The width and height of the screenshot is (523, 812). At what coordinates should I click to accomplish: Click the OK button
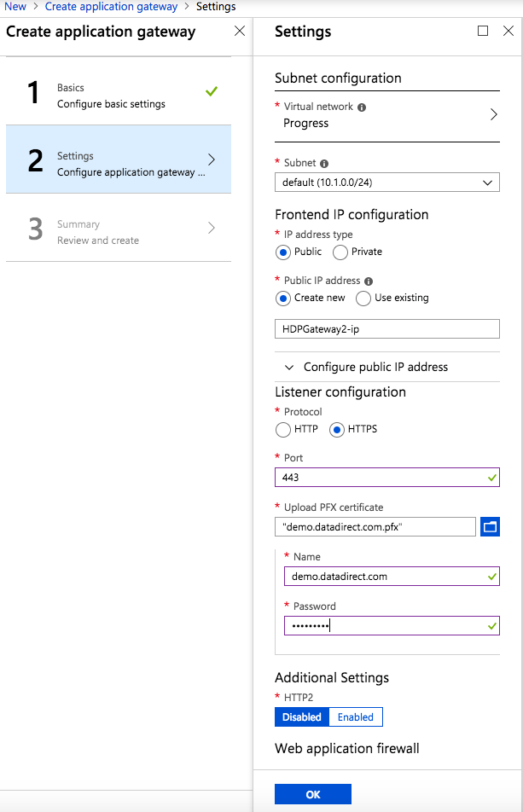pyautogui.click(x=312, y=794)
